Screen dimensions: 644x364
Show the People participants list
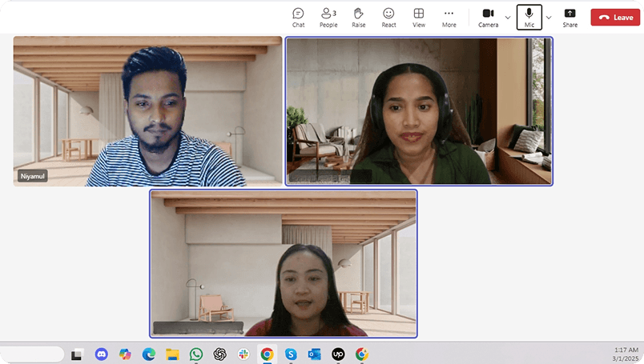point(328,17)
